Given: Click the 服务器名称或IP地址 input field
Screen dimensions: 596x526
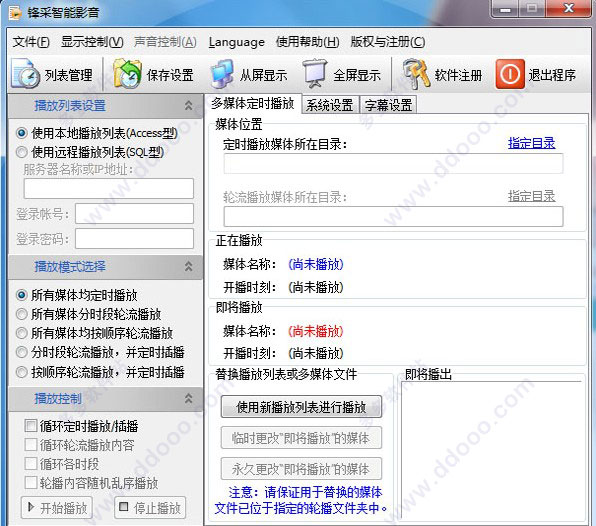Looking at the screenshot, I should (x=109, y=189).
